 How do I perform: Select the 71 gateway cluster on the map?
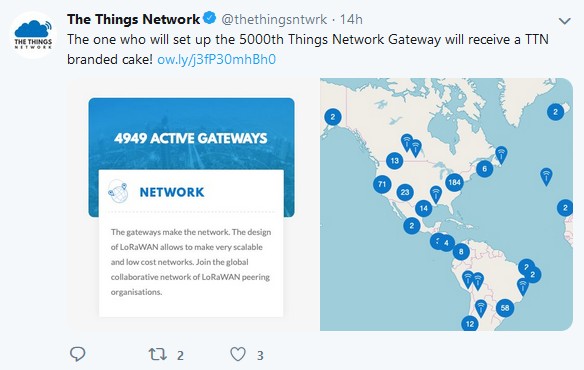pos(382,184)
